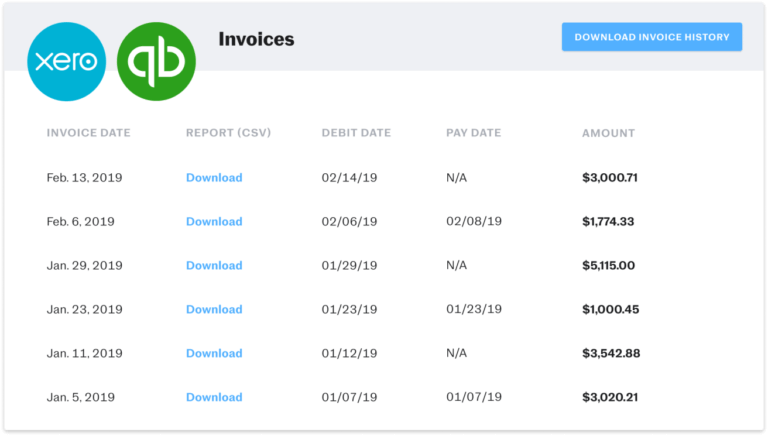Click the Debit Date column header
This screenshot has height=436, width=768.
pyautogui.click(x=356, y=133)
